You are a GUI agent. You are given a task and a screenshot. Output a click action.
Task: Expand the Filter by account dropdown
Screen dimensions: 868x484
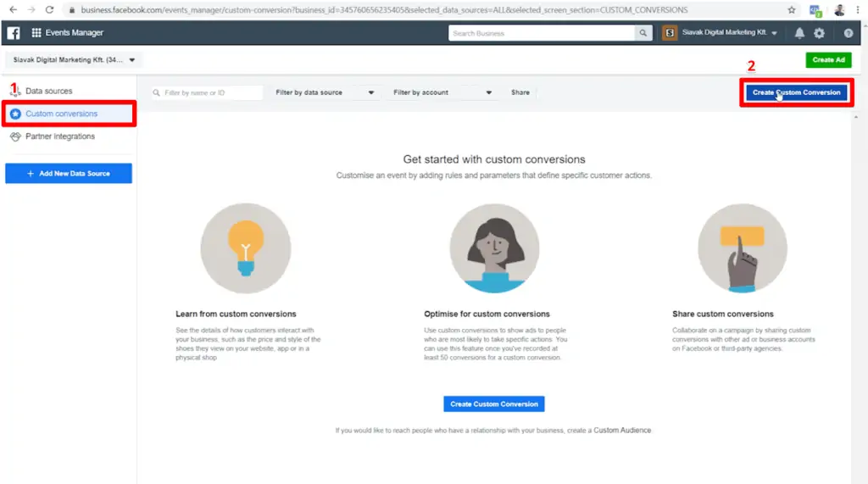click(442, 92)
